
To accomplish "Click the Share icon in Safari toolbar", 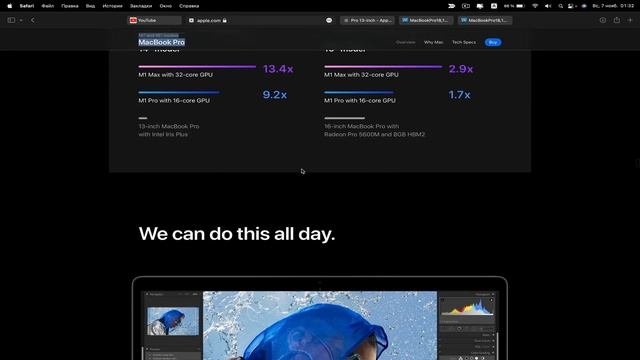I will pyautogui.click(x=617, y=20).
